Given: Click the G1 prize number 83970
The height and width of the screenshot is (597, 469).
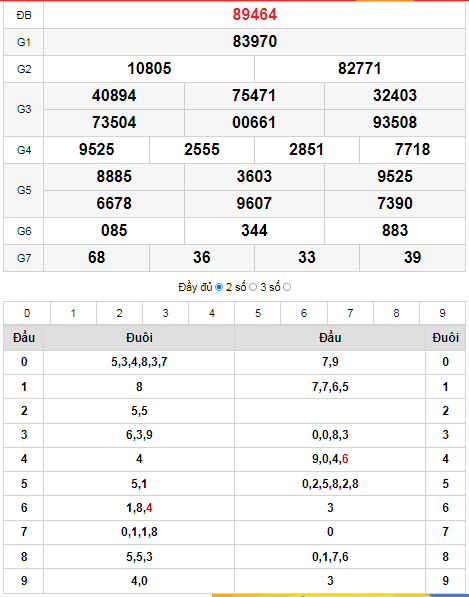Looking at the screenshot, I should pyautogui.click(x=255, y=42).
